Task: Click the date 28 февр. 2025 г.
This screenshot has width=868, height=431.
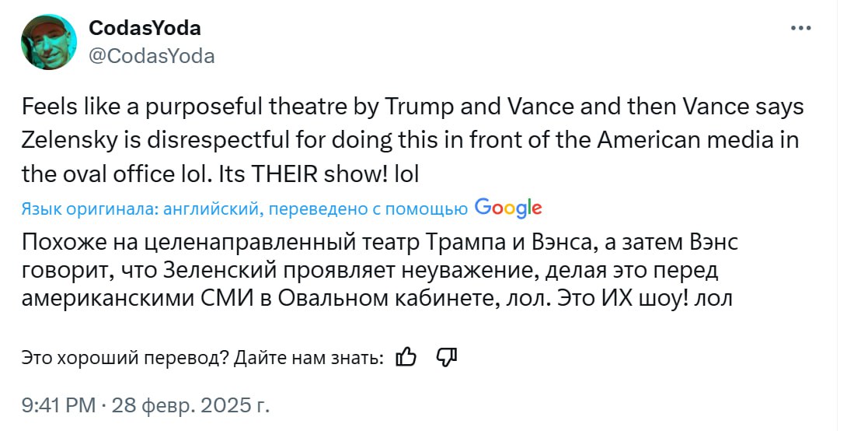Action: pyautogui.click(x=191, y=405)
